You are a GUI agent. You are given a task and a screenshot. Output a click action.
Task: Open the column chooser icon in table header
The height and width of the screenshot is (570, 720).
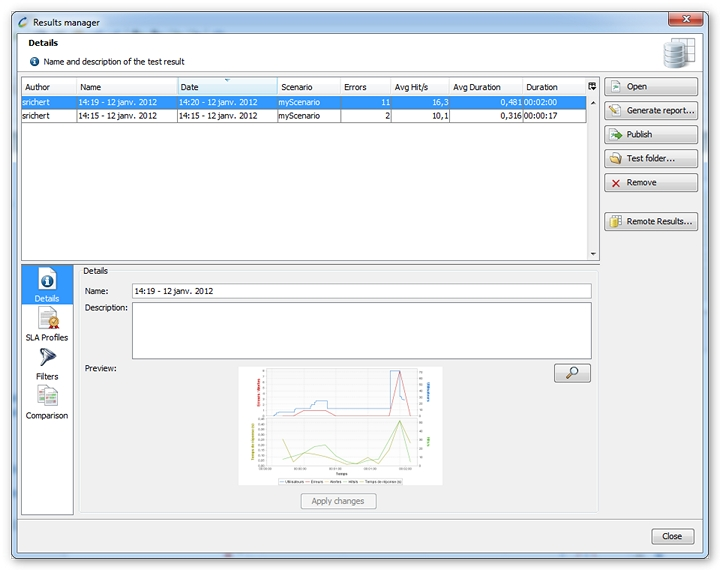592,87
